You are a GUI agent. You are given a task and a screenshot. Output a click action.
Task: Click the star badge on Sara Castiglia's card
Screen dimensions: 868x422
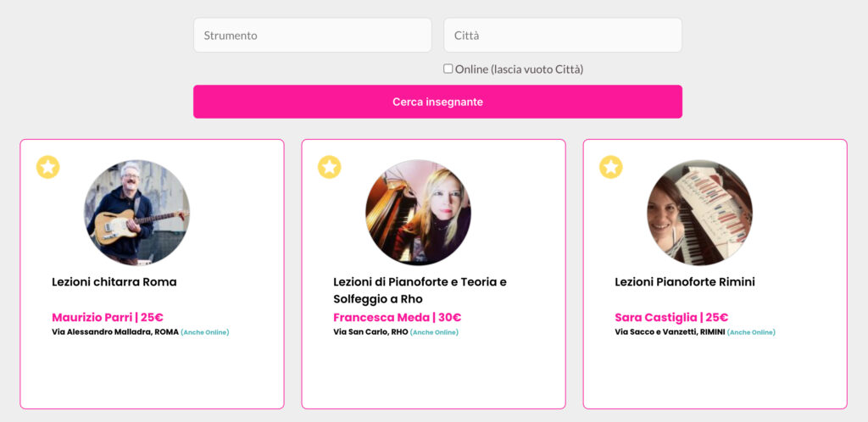click(611, 167)
